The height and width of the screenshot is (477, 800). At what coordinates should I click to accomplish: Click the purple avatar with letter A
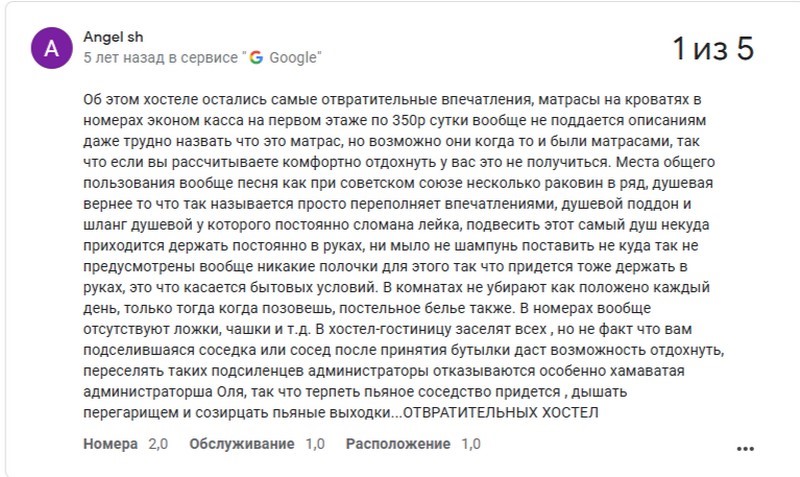[52, 48]
